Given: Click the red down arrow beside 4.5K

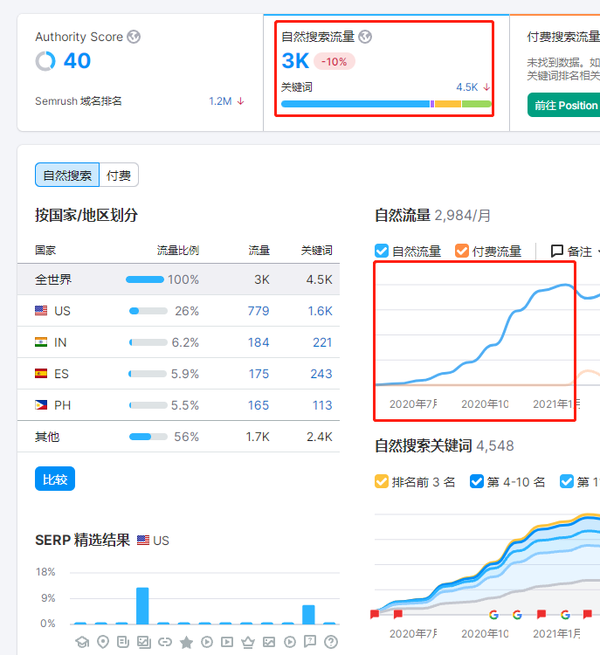Looking at the screenshot, I should coord(486,87).
